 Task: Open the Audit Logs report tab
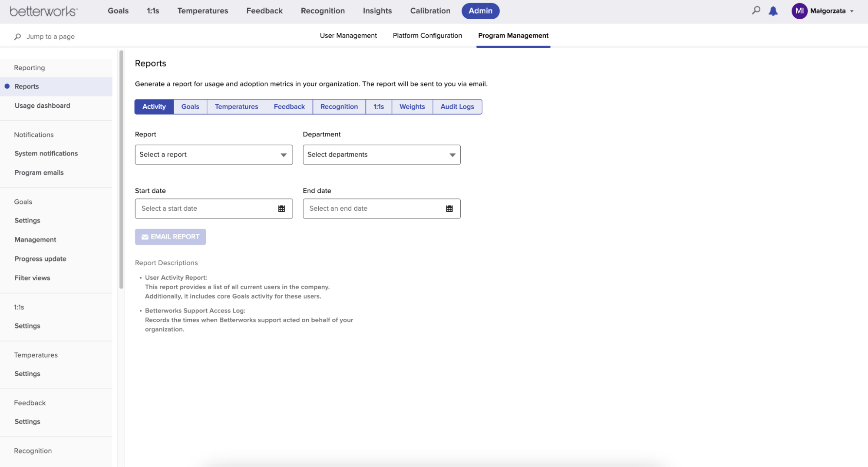click(457, 107)
